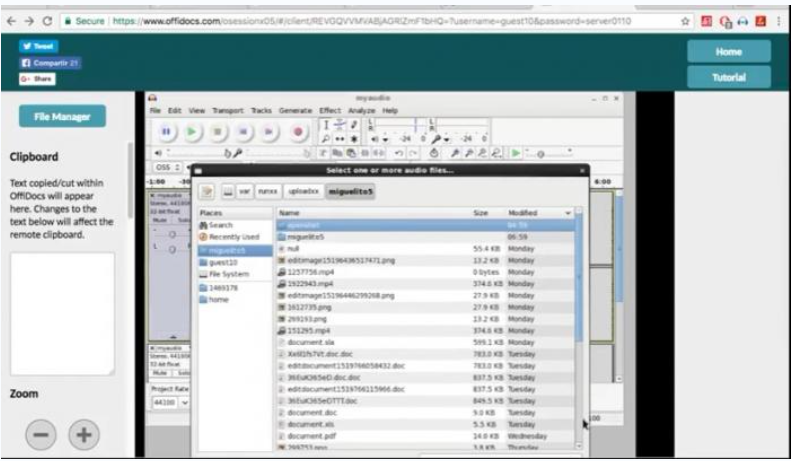Open the Effect menu
The width and height of the screenshot is (791, 461).
[x=330, y=110]
